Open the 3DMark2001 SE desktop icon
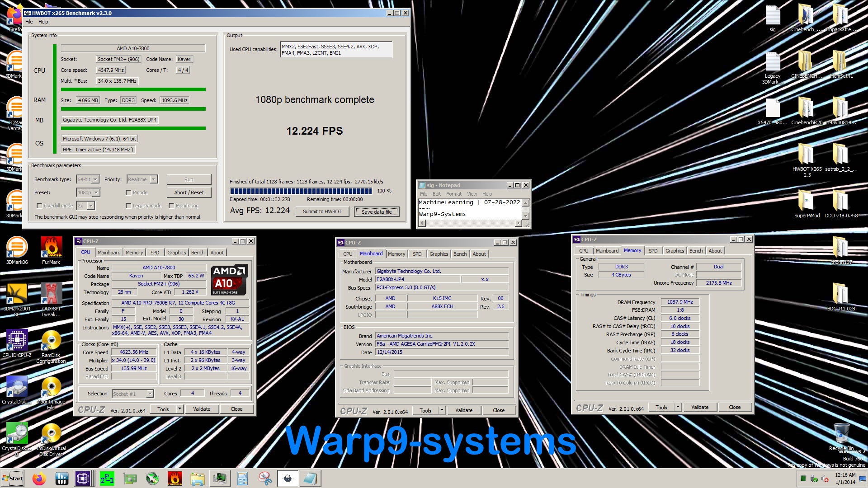 tap(17, 300)
